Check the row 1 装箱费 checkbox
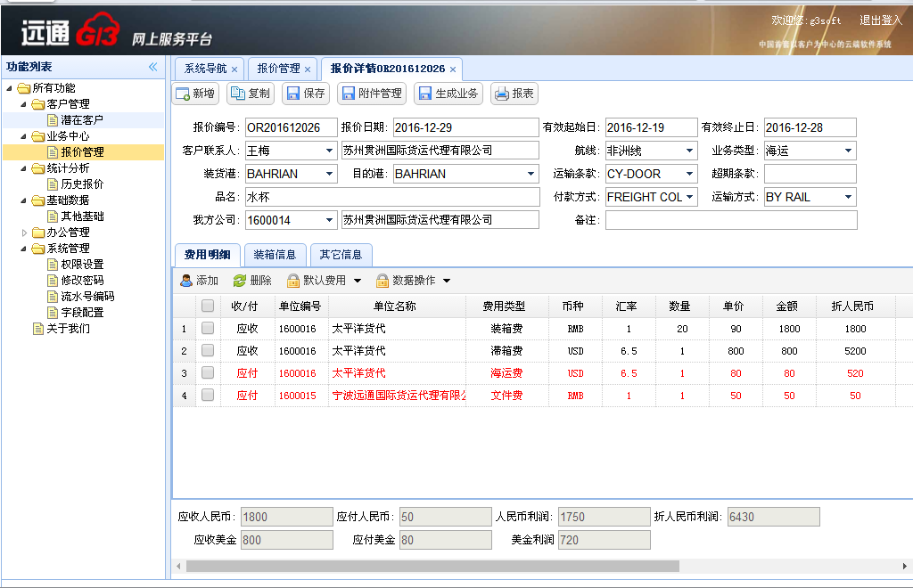Screen dimensions: 913x588 click(207, 328)
